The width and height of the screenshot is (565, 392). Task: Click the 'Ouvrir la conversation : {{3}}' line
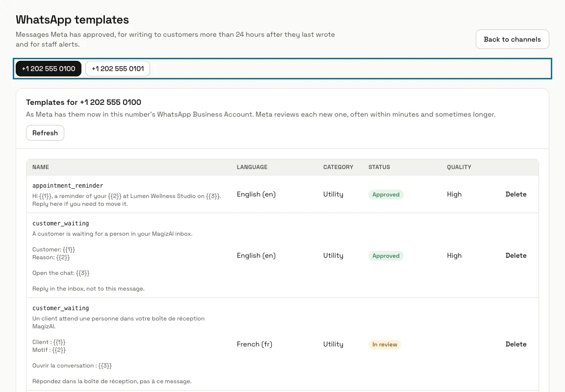[72, 366]
